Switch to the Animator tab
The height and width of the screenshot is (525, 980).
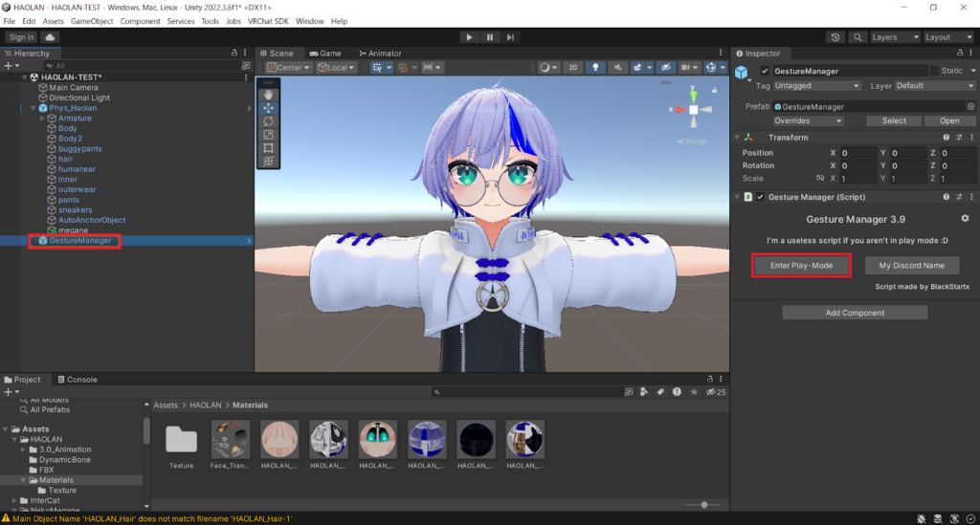[380, 53]
